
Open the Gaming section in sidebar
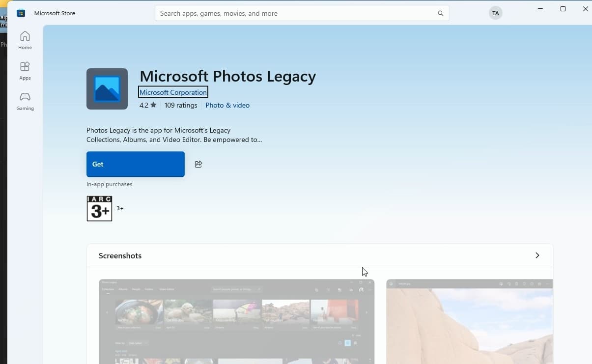click(x=25, y=101)
